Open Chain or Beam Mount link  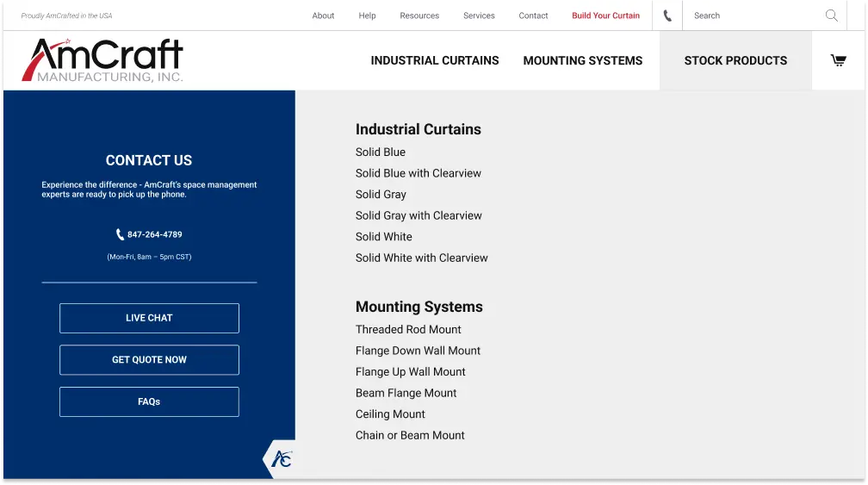click(410, 435)
